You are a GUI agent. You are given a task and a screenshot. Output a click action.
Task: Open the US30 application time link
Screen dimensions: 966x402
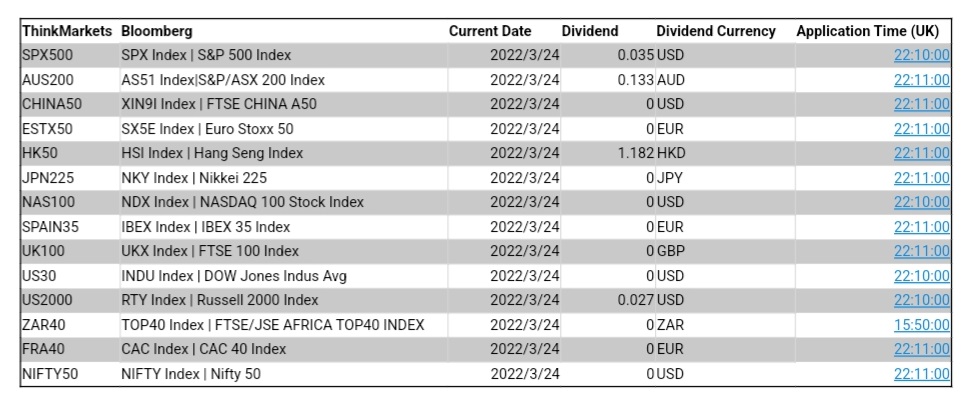click(x=921, y=276)
